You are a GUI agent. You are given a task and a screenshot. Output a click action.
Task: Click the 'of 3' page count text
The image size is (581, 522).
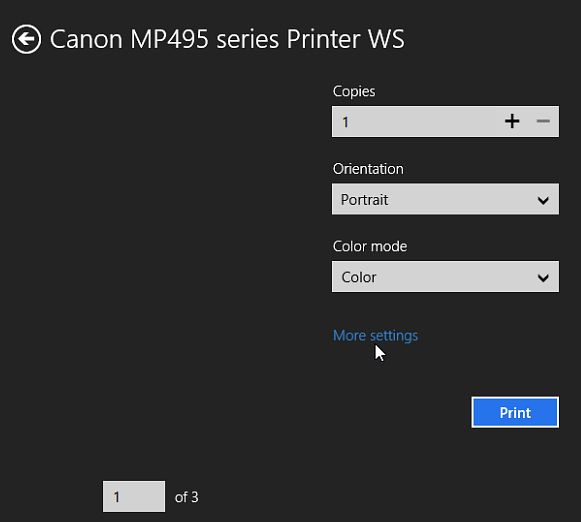click(x=186, y=497)
